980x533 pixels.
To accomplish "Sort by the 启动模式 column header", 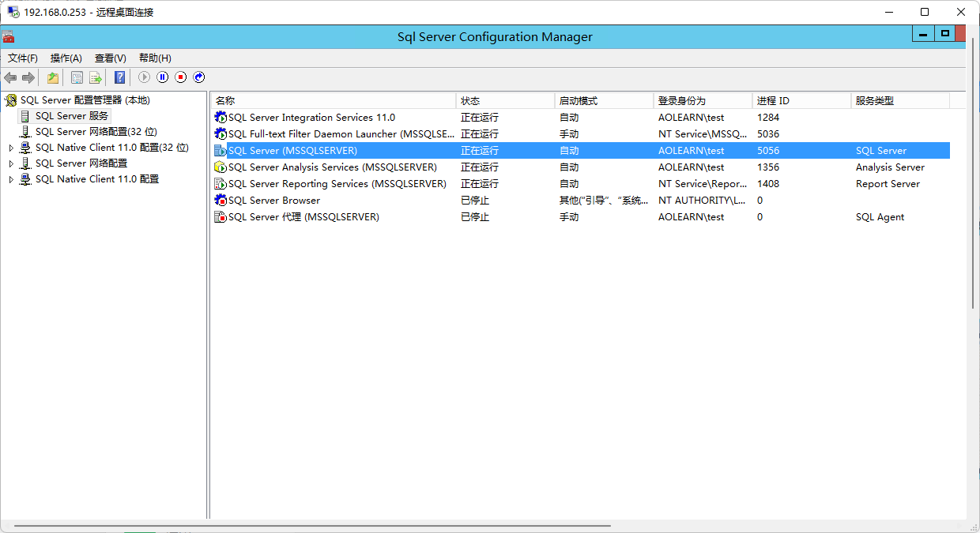I will pyautogui.click(x=605, y=101).
